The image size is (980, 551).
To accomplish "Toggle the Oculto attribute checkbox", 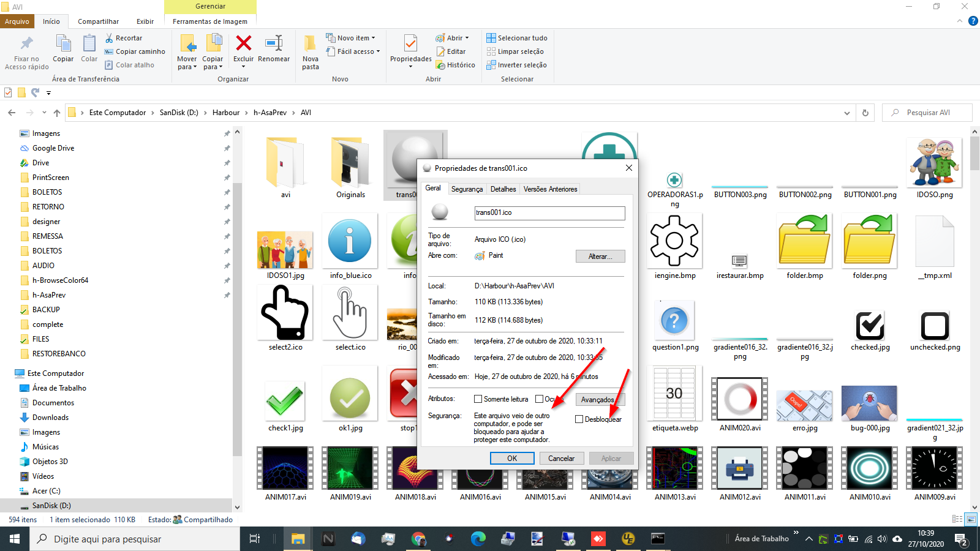I will tap(540, 399).
